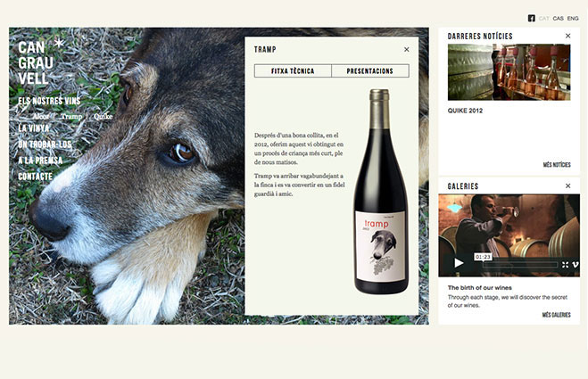Expand the Els Nostres Vins menu
This screenshot has height=379, width=588.
tap(49, 101)
